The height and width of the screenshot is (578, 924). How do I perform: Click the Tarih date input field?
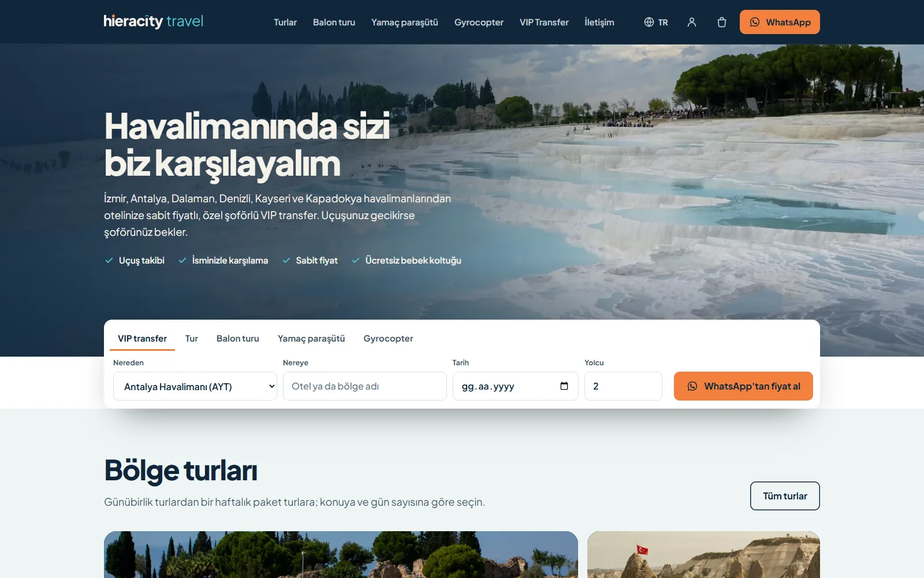click(x=516, y=386)
